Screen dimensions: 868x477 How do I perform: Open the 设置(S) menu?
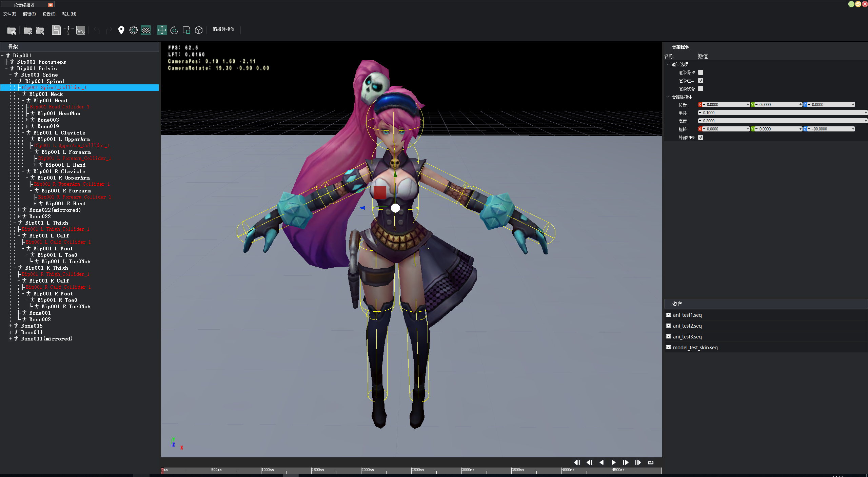pyautogui.click(x=49, y=14)
